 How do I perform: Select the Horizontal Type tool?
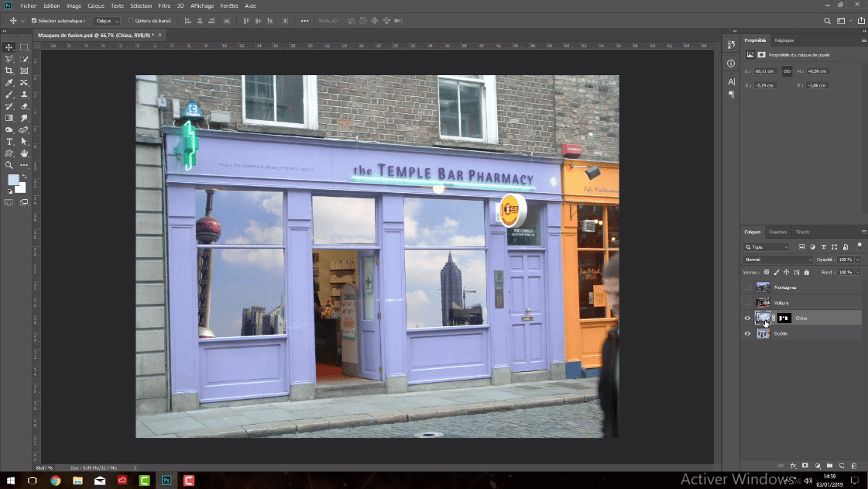[9, 142]
